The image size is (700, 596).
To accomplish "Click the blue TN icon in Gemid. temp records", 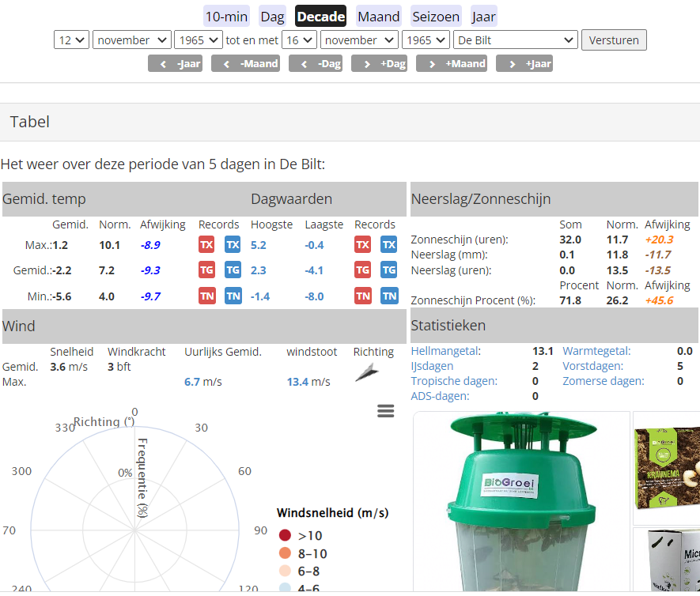I will (233, 296).
